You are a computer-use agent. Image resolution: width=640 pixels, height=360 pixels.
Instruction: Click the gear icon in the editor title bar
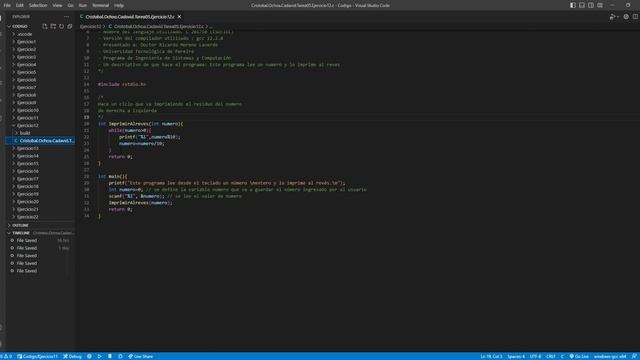click(x=626, y=17)
